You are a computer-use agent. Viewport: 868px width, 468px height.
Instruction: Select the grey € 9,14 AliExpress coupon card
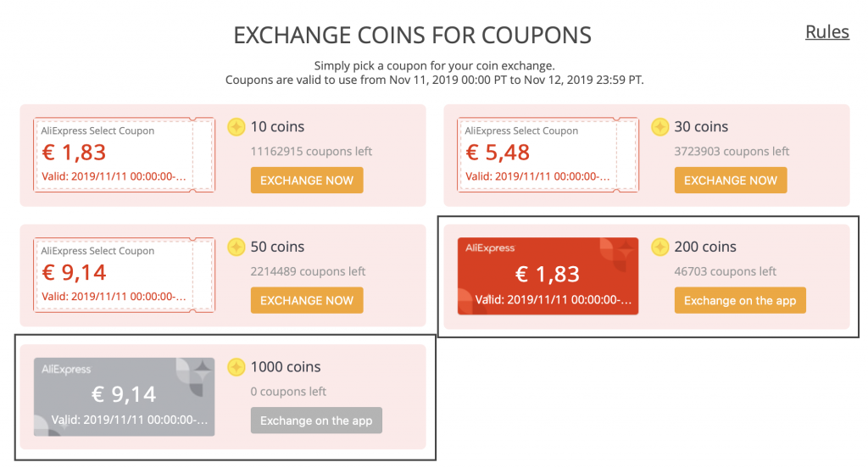pos(124,397)
